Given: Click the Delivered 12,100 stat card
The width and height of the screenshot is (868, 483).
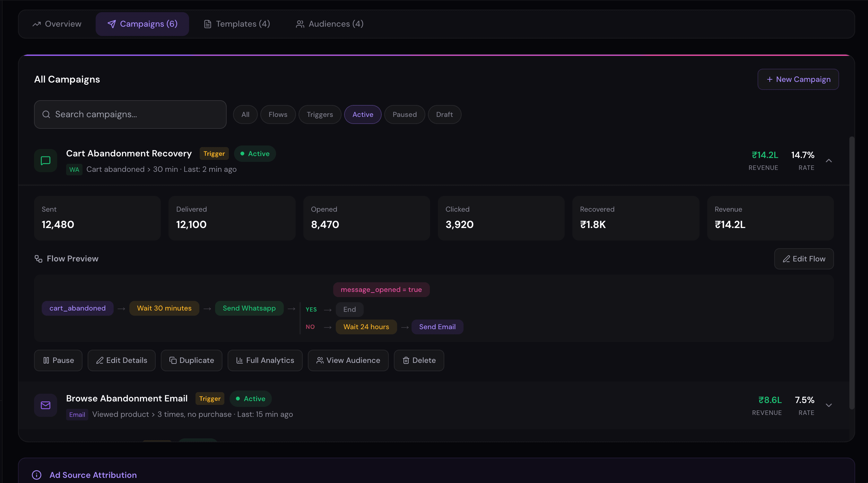Looking at the screenshot, I should 232,218.
